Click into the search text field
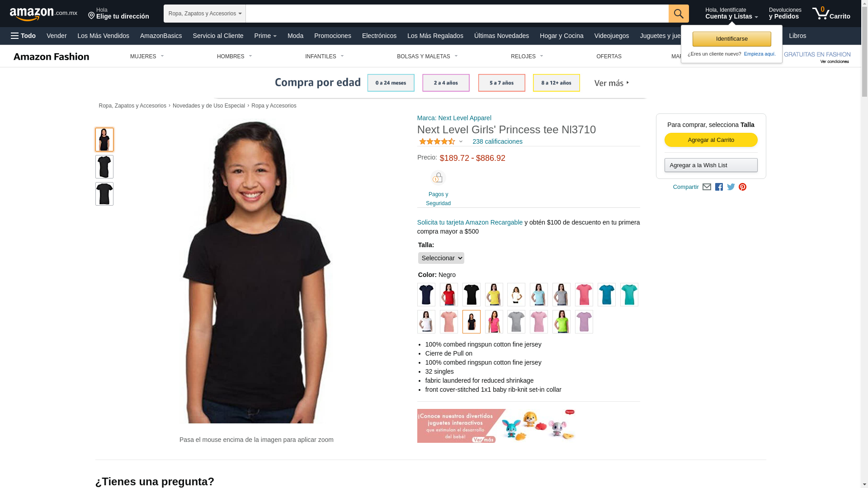Image resolution: width=868 pixels, height=488 pixels. pos(457,14)
